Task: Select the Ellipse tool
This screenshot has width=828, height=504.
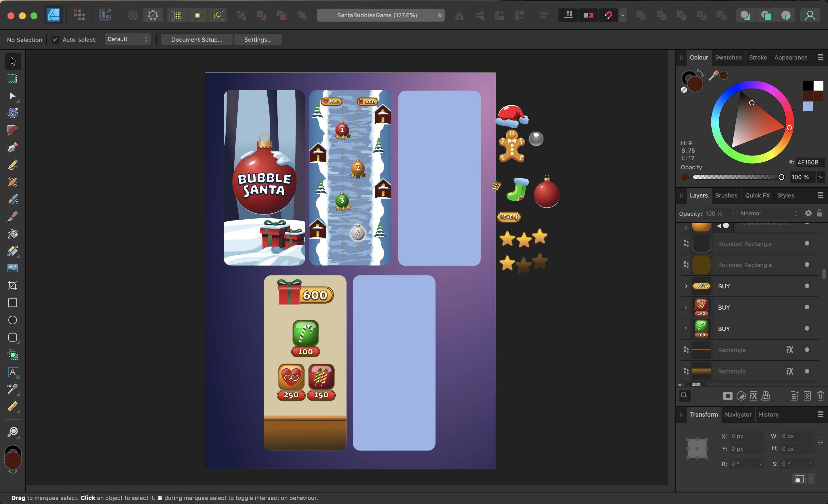Action: click(x=12, y=320)
